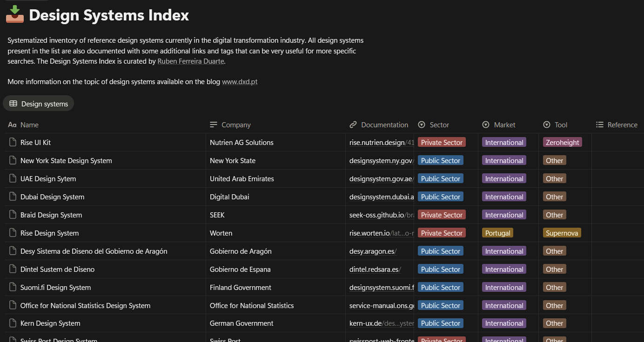This screenshot has height=342, width=644.
Task: Click International tag in Braid Design System row
Action: 504,215
